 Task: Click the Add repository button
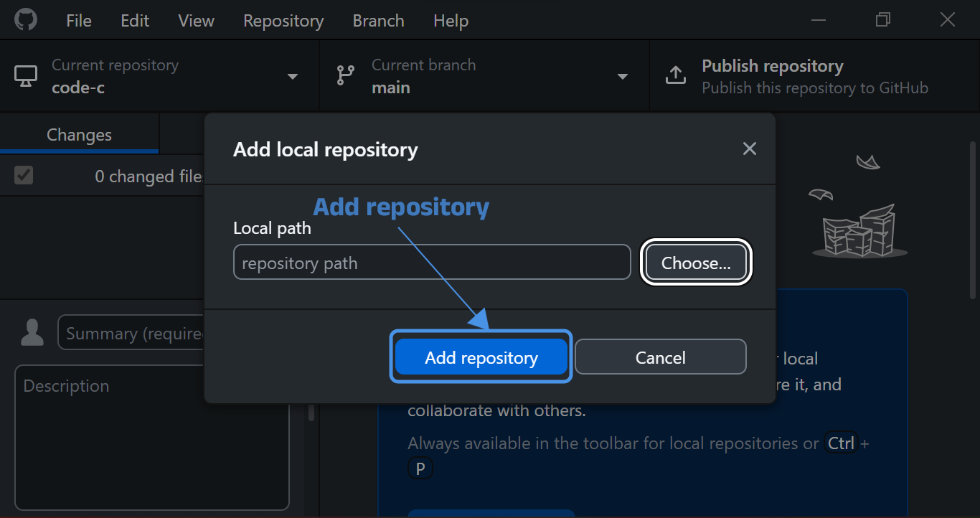[481, 357]
